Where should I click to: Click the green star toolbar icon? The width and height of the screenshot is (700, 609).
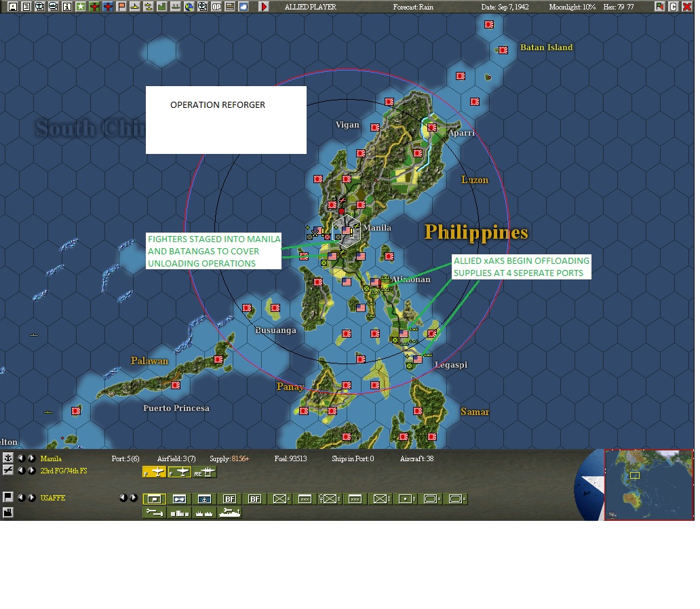(x=80, y=7)
